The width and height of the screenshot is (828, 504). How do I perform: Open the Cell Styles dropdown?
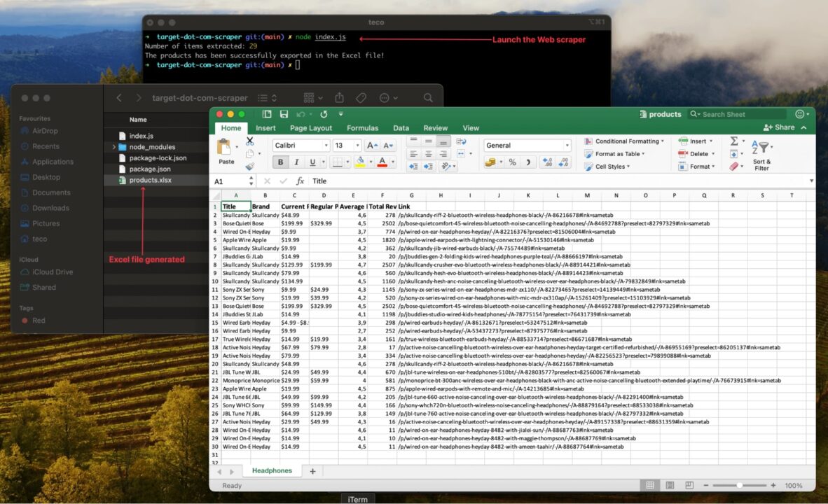(607, 166)
